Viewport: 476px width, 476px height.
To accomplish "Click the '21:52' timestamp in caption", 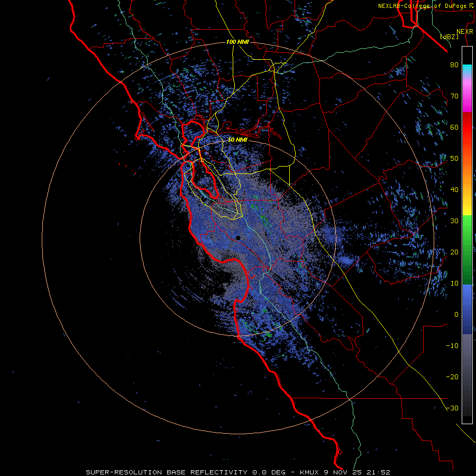I will 378,472.
